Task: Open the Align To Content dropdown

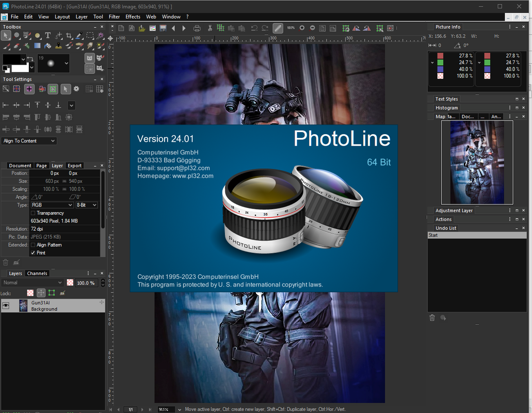Action: (29, 141)
